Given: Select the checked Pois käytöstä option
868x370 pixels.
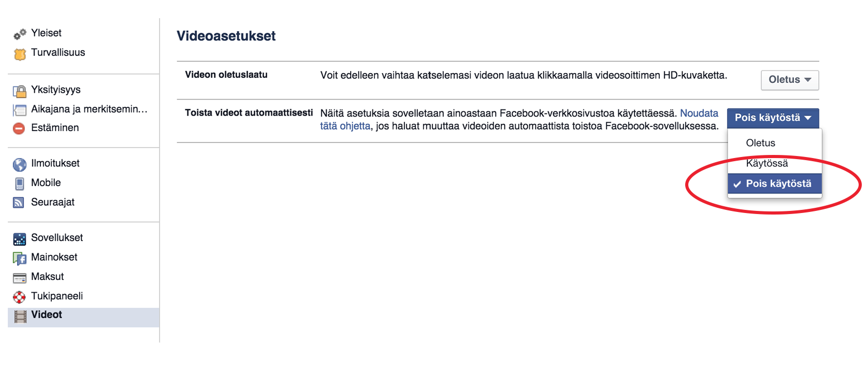Looking at the screenshot, I should [x=778, y=184].
